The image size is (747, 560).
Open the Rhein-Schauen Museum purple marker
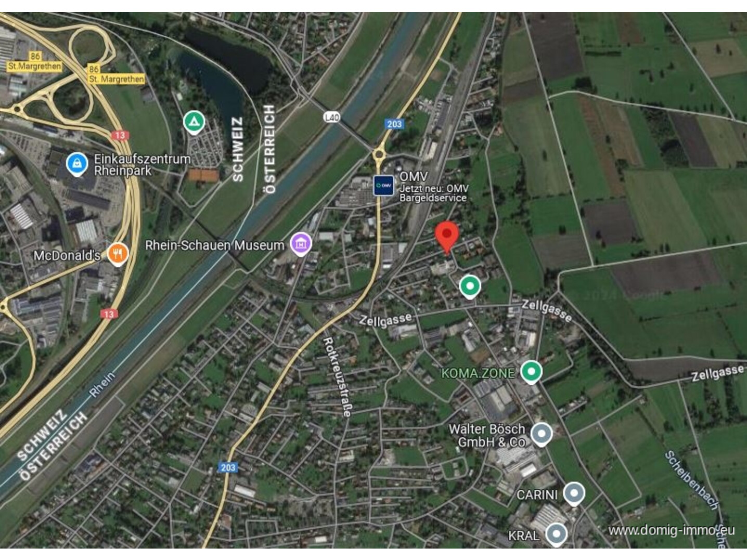click(301, 243)
